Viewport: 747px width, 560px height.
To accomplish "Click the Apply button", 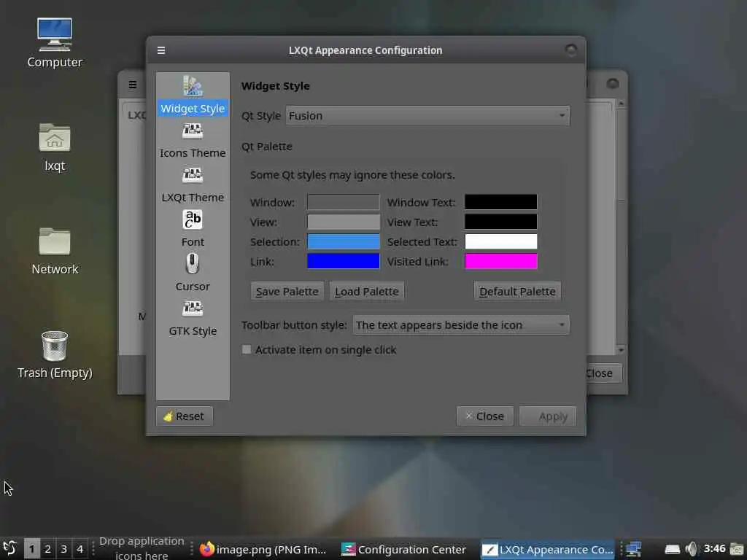I will tap(547, 416).
